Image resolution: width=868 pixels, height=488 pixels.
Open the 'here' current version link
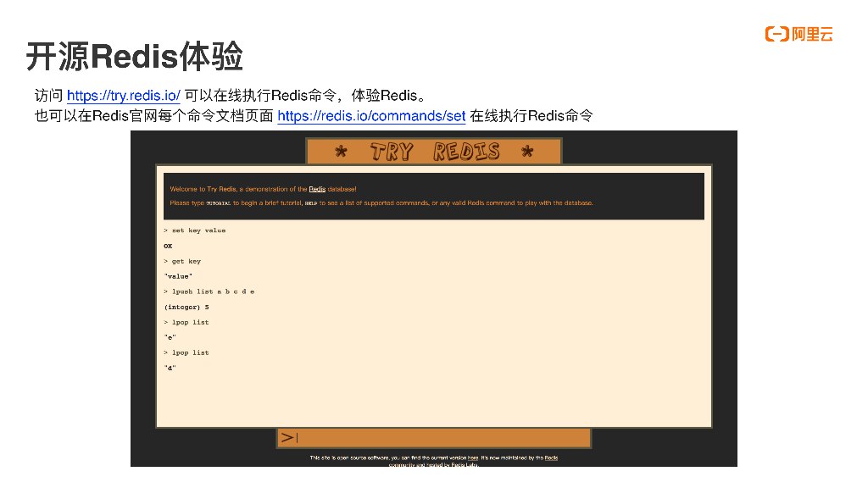point(473,458)
